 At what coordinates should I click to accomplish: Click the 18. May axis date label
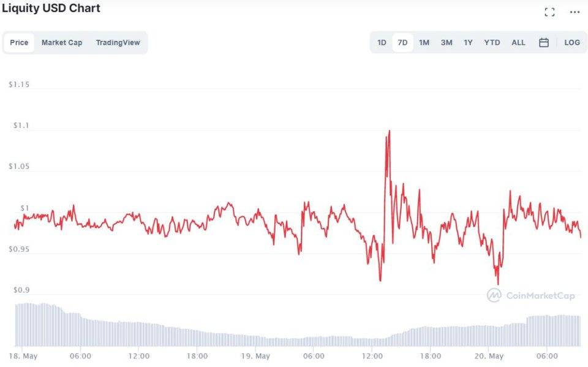(22, 356)
